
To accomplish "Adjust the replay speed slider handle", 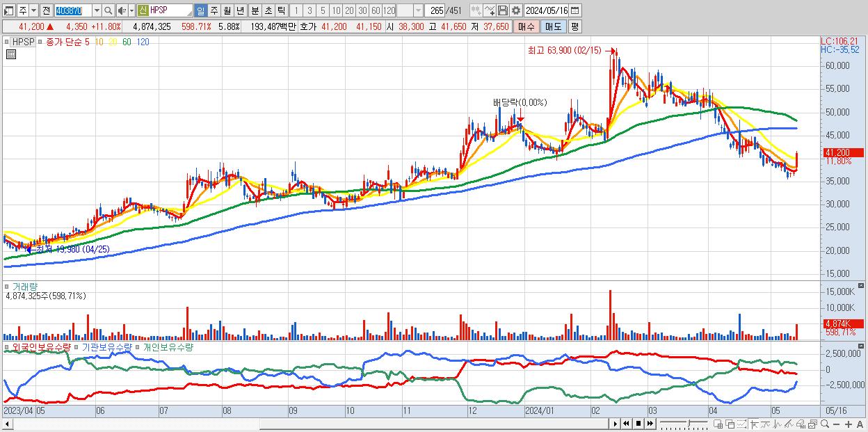I will click(x=689, y=423).
